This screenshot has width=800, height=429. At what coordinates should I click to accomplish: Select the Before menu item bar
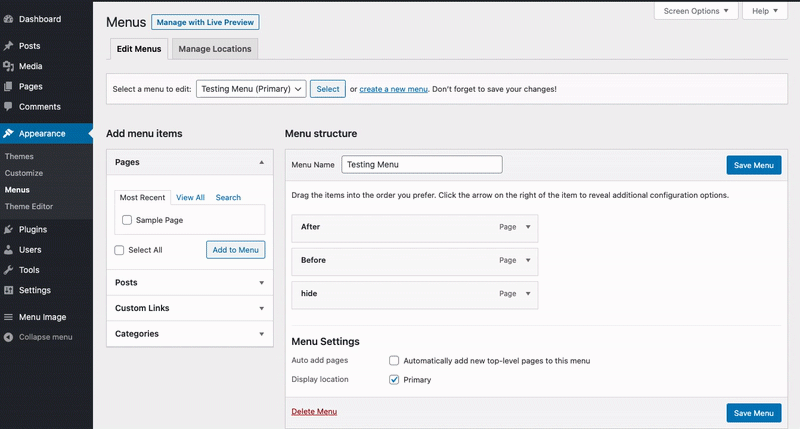pos(415,261)
